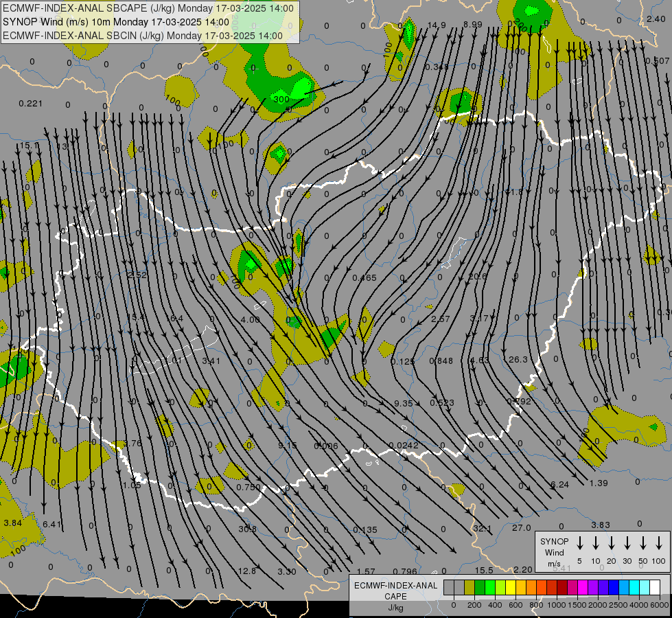Click the 1000 tick label on CAPE scale
This screenshot has height=618, width=672.
556,605
